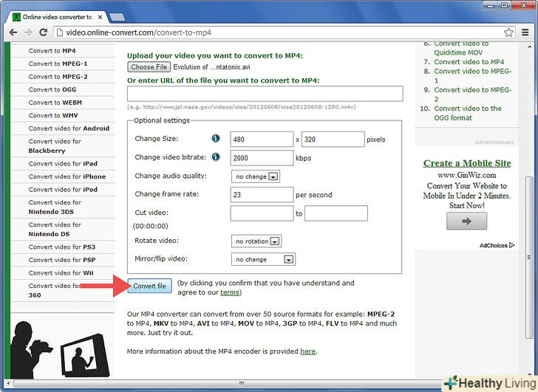This screenshot has height=392, width=538.
Task: Open the terms link
Action: click(x=230, y=292)
